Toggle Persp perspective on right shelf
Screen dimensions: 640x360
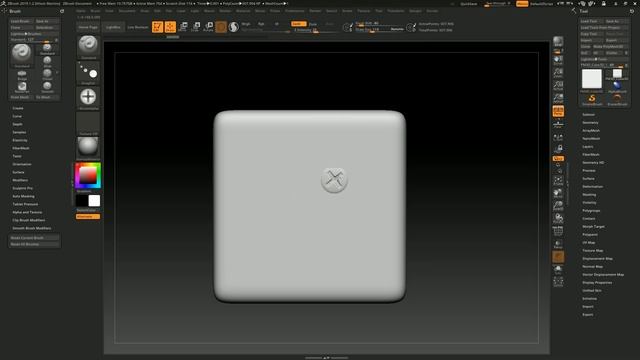click(558, 111)
